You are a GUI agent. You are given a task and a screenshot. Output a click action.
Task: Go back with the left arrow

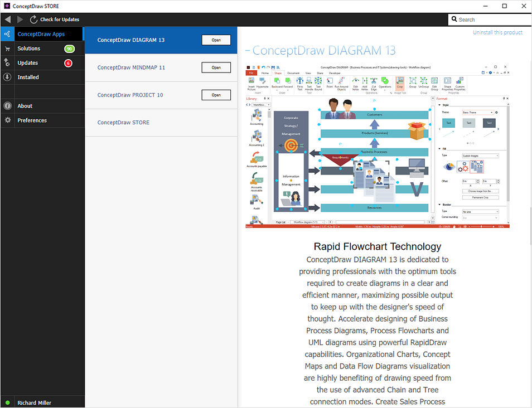[8, 20]
